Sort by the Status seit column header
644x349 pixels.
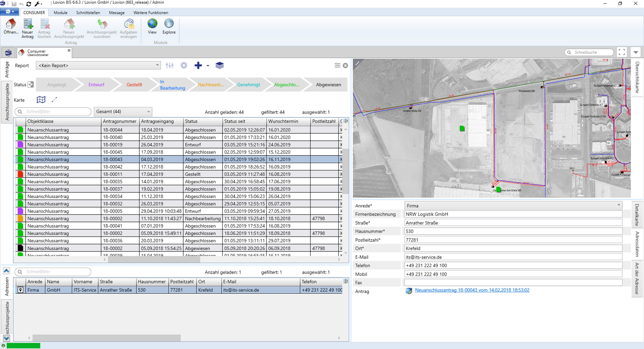pos(244,121)
